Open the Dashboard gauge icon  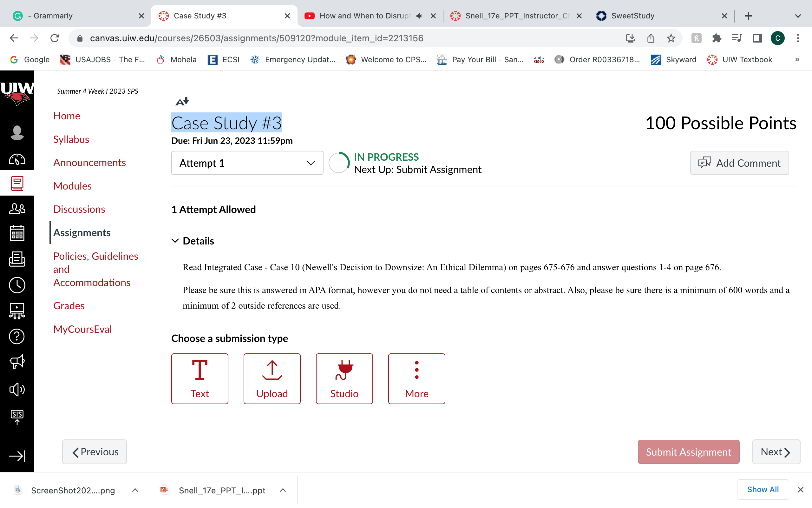click(x=17, y=159)
